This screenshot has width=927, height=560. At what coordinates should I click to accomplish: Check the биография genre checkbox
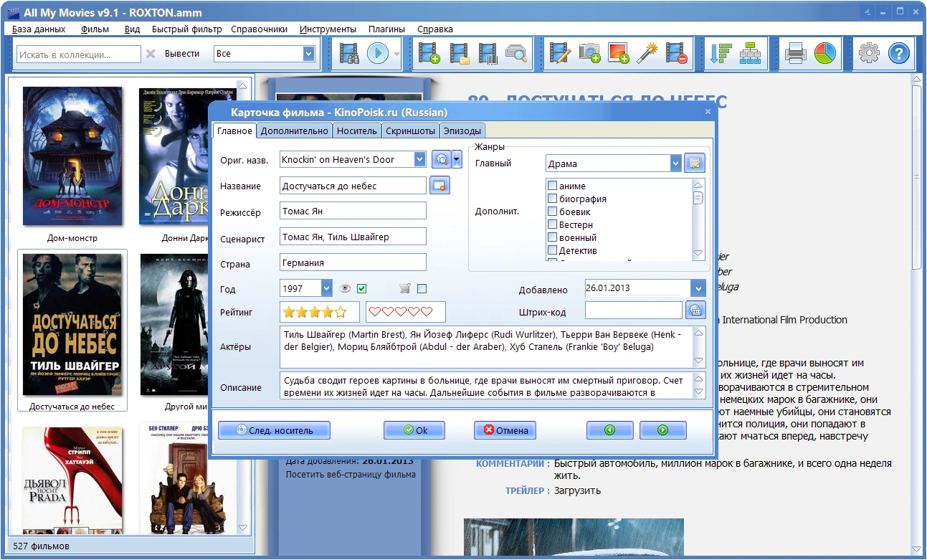pos(553,199)
